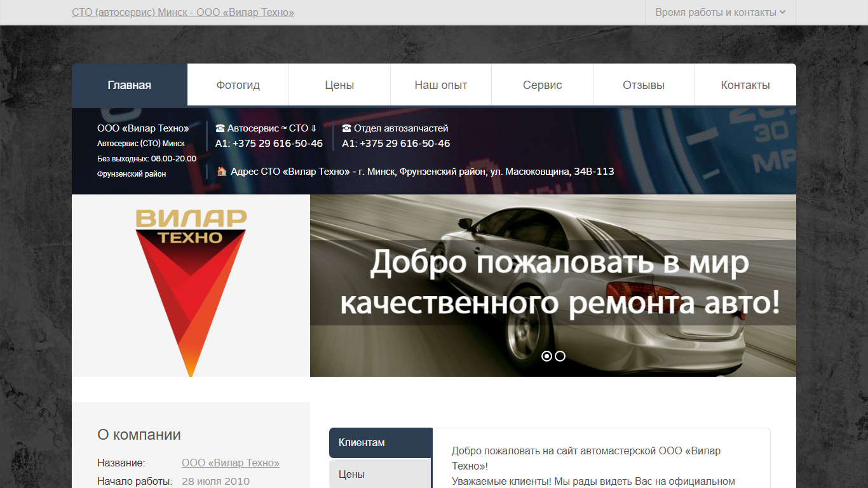Click the welcome paragraph text Добро пожаловать на сайт
The image size is (868, 488).
point(586,458)
